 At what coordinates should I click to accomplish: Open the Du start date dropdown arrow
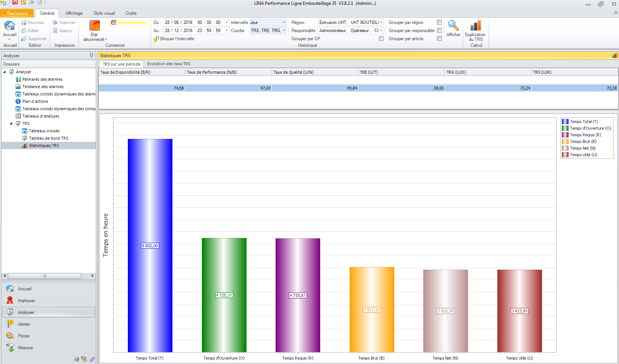click(x=227, y=22)
